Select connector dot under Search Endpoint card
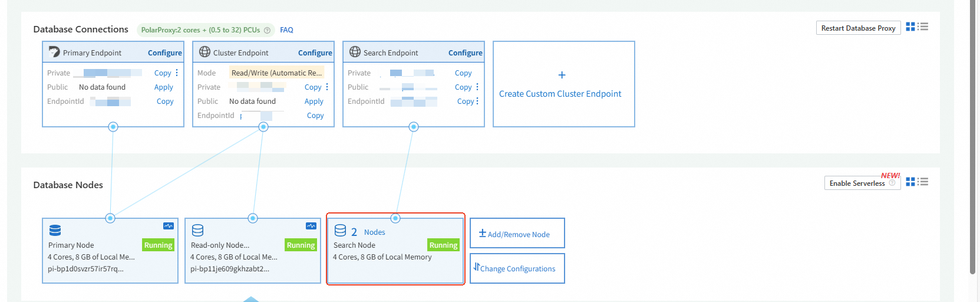This screenshot has height=302, width=980. 414,127
